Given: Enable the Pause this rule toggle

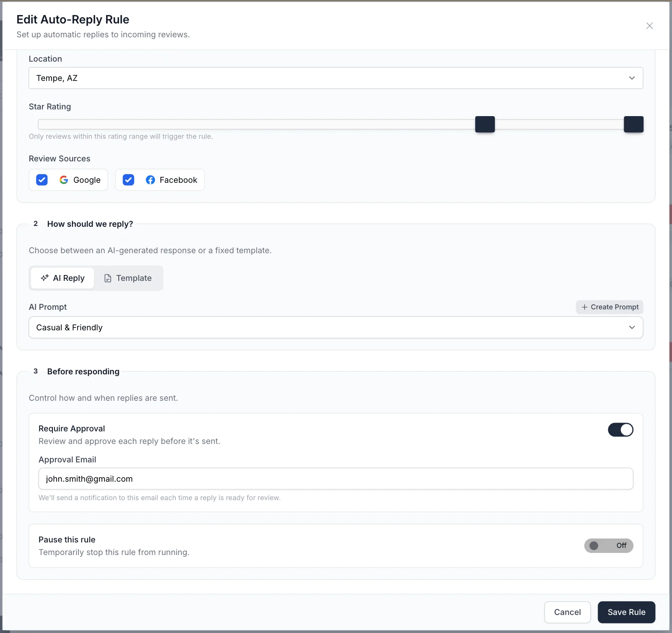Looking at the screenshot, I should pyautogui.click(x=609, y=545).
